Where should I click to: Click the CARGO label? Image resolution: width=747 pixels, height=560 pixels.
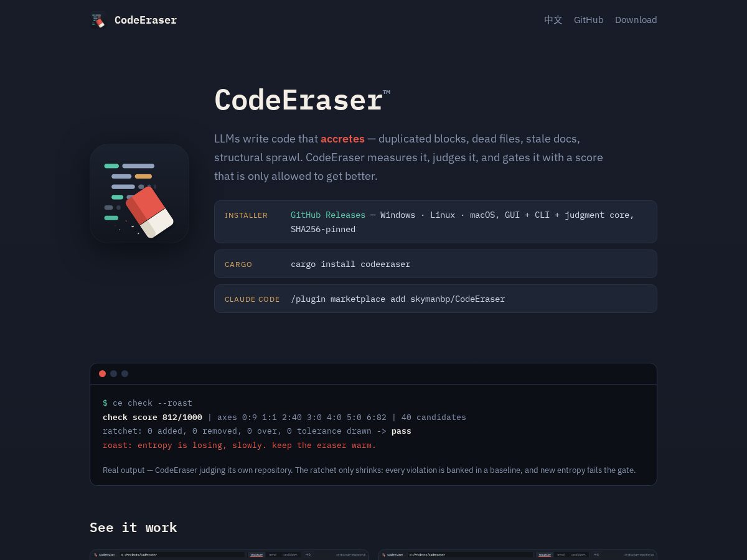(x=238, y=264)
